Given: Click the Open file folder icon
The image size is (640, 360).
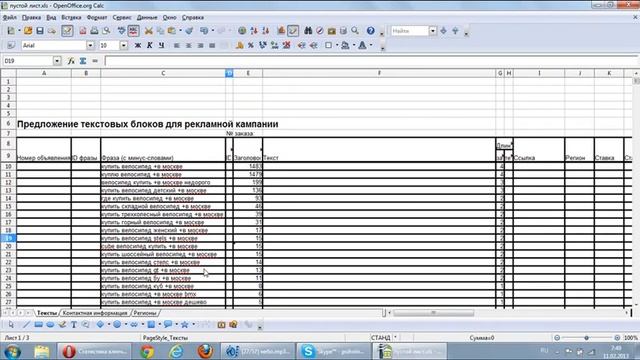Looking at the screenshot, I should coord(28,31).
